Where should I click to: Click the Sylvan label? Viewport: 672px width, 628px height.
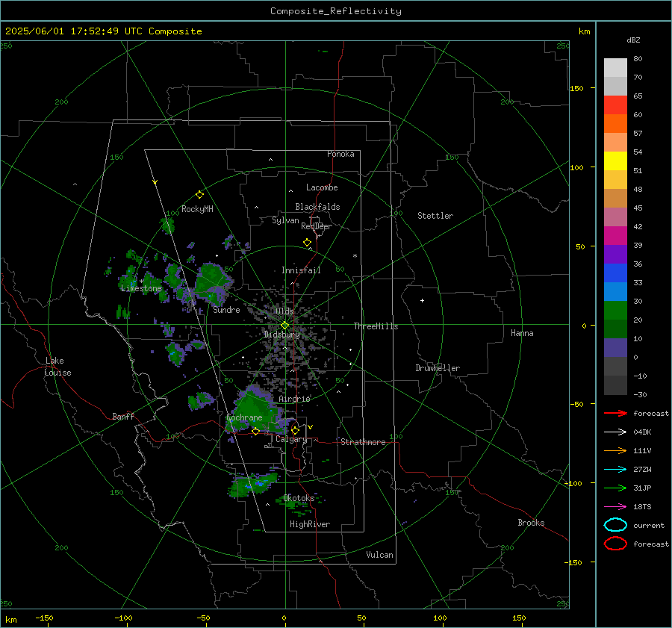click(285, 220)
